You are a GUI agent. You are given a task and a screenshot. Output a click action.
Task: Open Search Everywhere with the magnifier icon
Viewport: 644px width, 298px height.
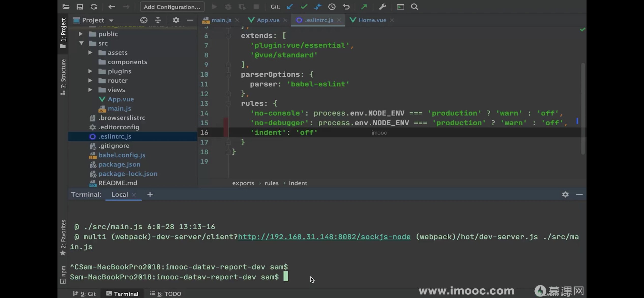click(x=414, y=7)
